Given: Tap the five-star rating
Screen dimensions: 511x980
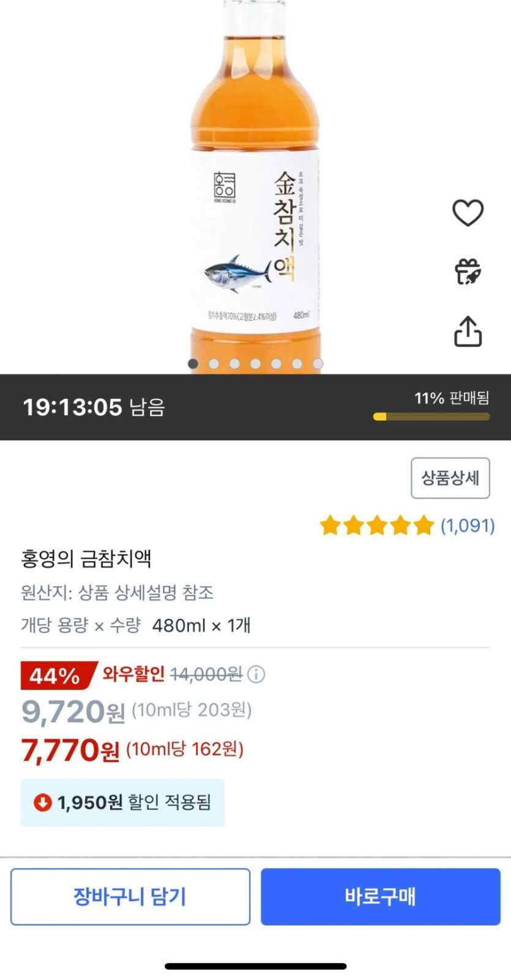Looking at the screenshot, I should 376,525.
